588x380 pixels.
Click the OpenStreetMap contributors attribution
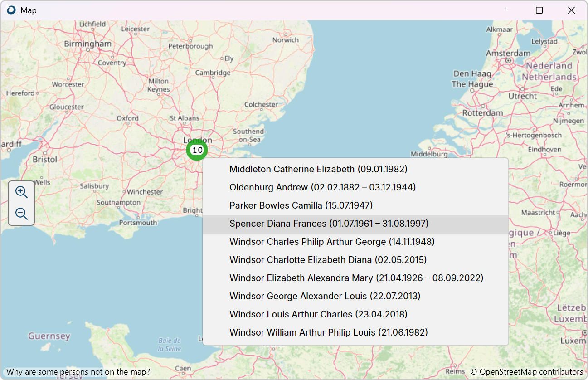527,372
